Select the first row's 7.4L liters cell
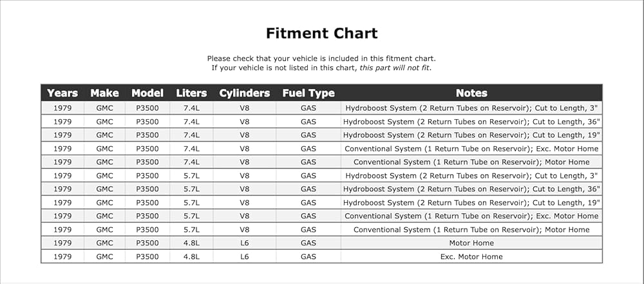Screen dimensions: 644x284 (191, 108)
